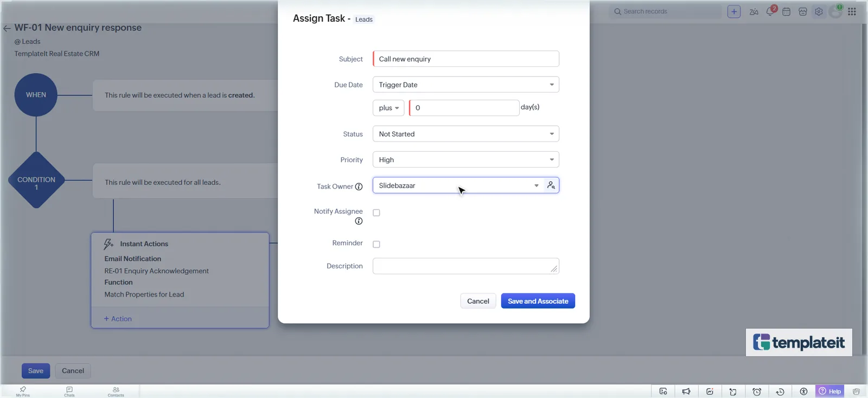
Task: Click Cancel in the Assign Task dialog
Action: pyautogui.click(x=478, y=301)
